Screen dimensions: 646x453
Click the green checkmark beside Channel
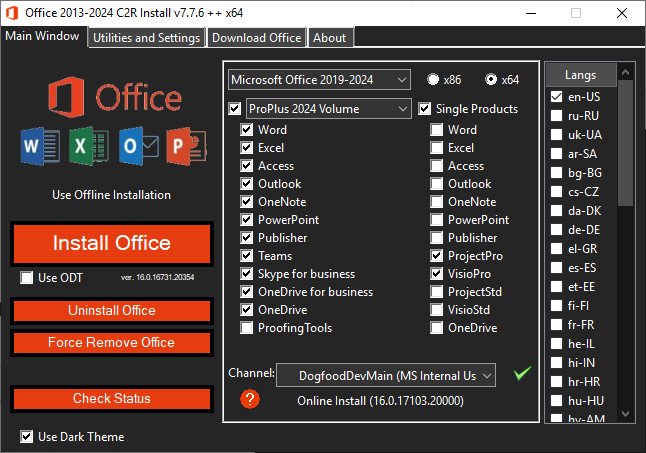522,373
